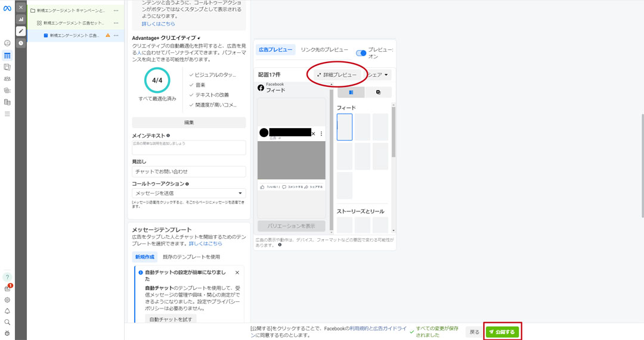Image resolution: width=644 pixels, height=340 pixels.
Task: Select the grid placement view icon
Action: (351, 92)
